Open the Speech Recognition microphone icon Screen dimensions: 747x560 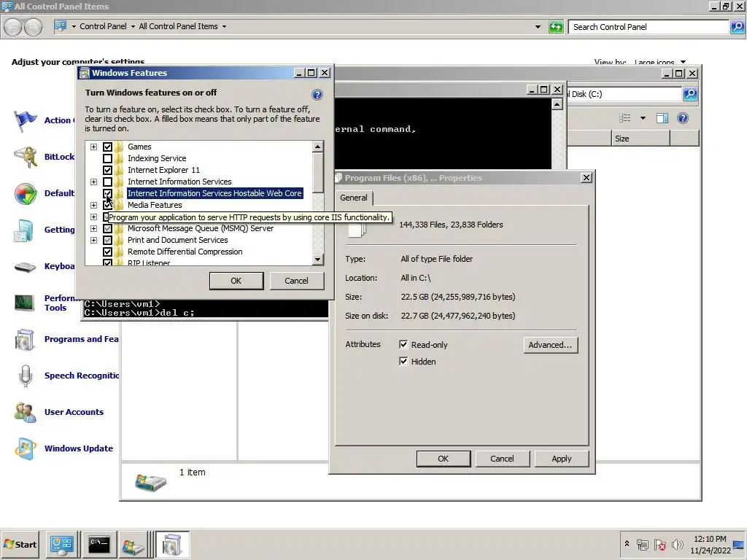click(x=26, y=376)
